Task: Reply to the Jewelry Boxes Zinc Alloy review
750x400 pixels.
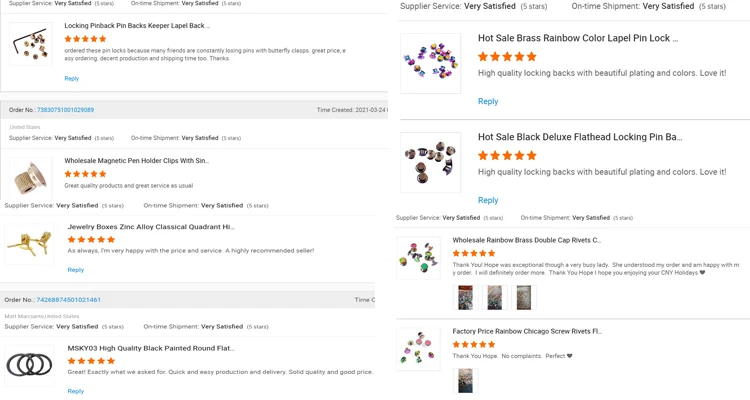Action: [x=76, y=270]
